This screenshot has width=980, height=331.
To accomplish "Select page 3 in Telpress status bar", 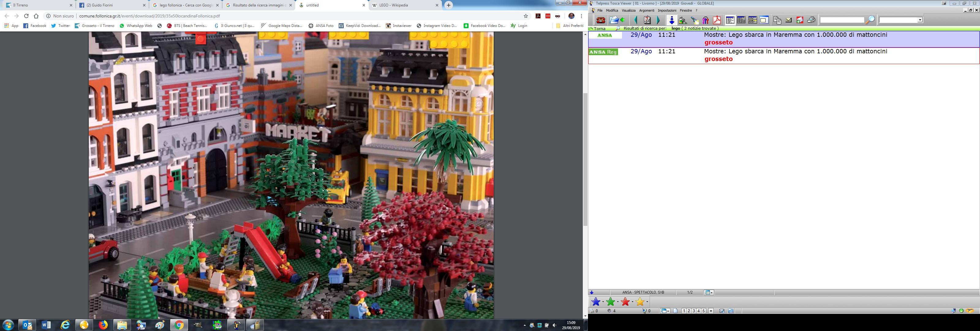I will point(694,311).
